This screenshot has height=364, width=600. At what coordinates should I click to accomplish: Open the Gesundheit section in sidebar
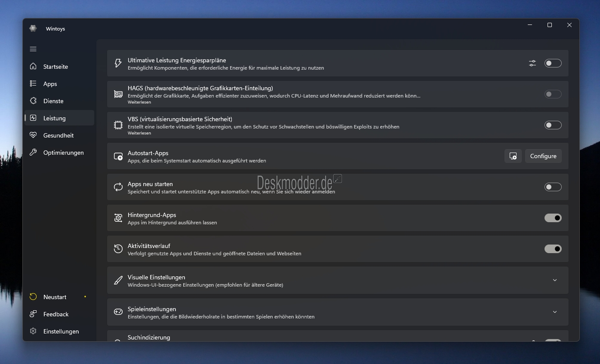[58, 135]
